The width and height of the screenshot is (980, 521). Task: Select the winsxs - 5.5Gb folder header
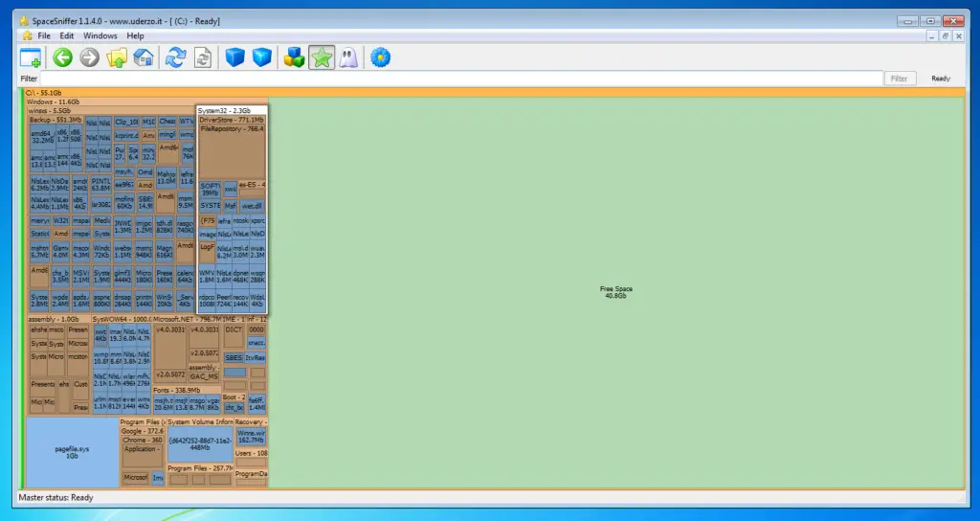click(111, 111)
